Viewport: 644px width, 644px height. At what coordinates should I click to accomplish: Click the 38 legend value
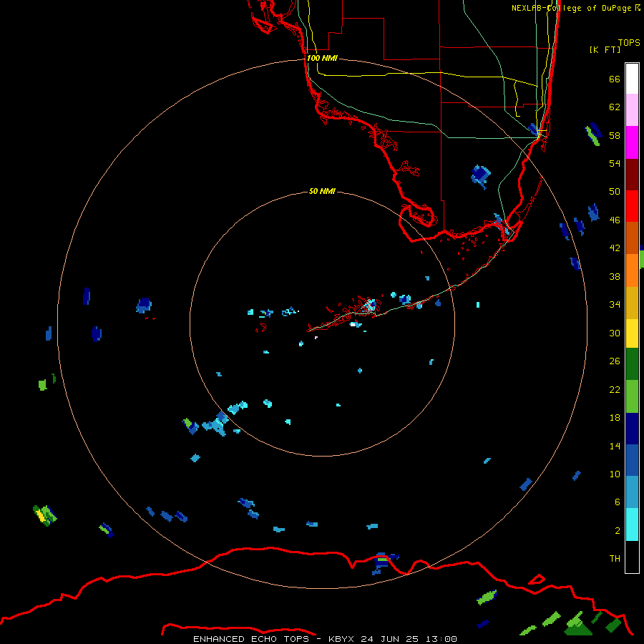click(615, 277)
